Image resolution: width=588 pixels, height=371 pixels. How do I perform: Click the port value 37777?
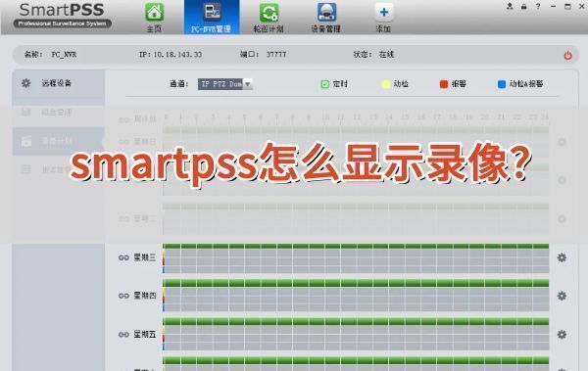point(276,55)
